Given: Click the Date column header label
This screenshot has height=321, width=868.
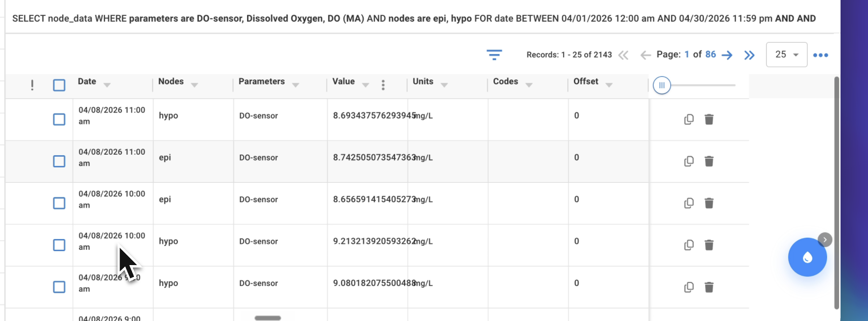Looking at the screenshot, I should pos(87,81).
